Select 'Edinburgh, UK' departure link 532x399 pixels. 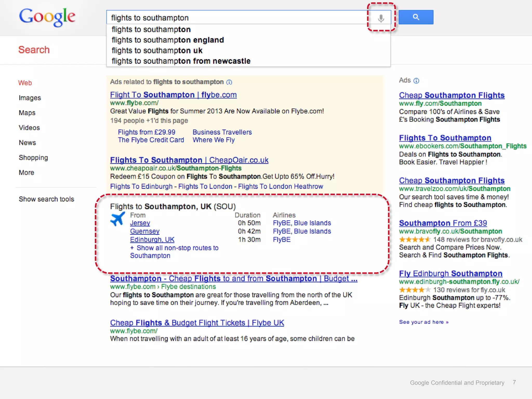tap(152, 240)
